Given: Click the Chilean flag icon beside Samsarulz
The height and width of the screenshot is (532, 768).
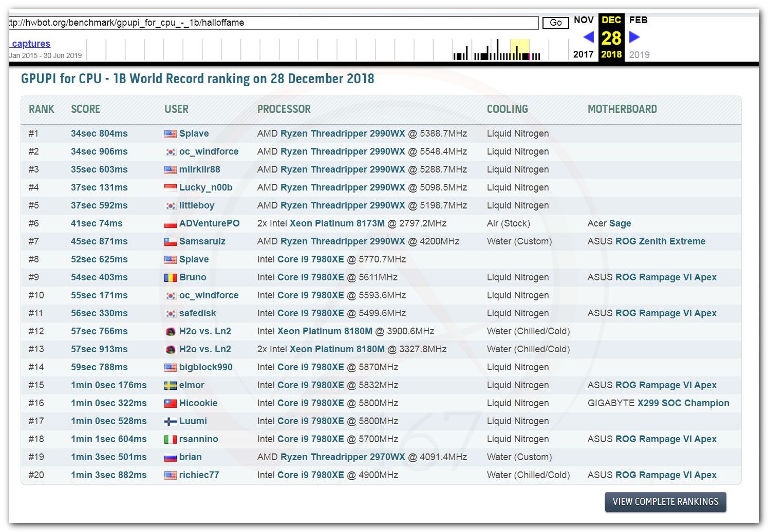Looking at the screenshot, I should point(170,241).
